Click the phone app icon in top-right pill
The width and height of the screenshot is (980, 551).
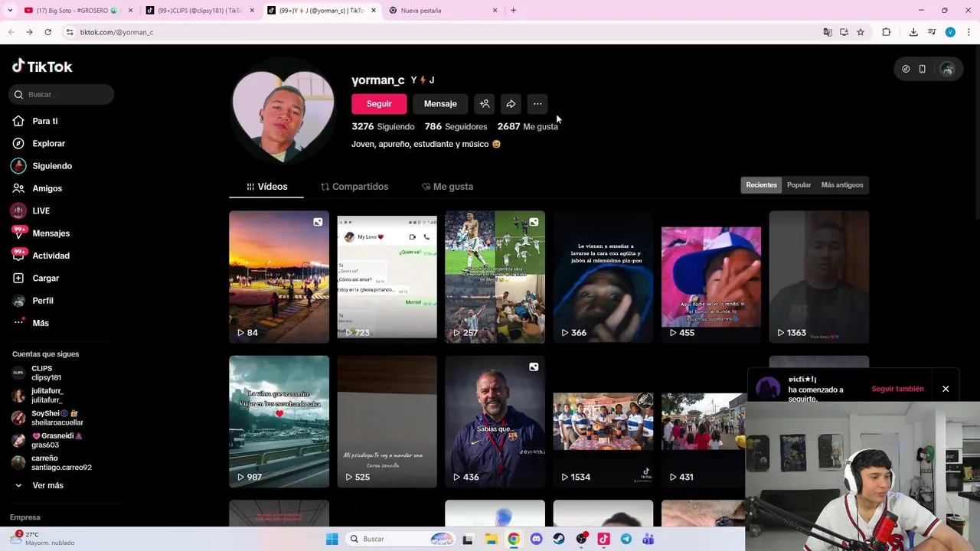click(923, 69)
